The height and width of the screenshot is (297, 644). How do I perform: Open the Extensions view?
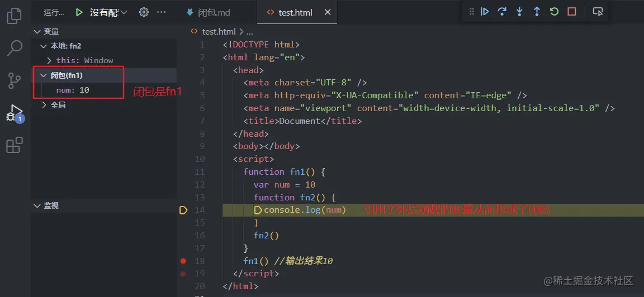point(15,145)
